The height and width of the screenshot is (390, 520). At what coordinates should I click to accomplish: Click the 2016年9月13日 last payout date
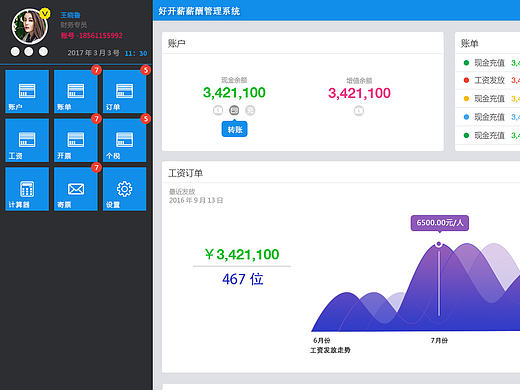(x=196, y=200)
